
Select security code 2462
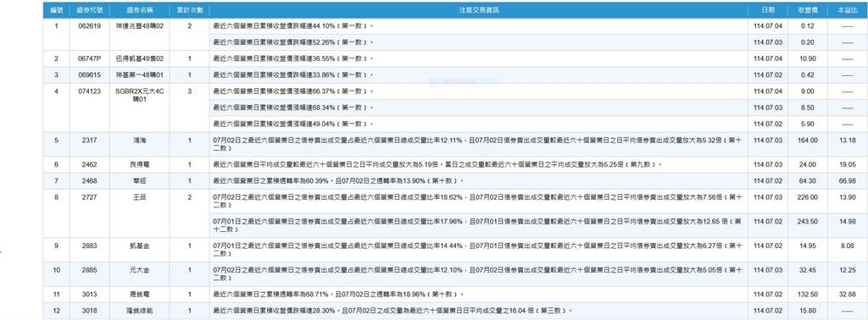[x=89, y=165]
